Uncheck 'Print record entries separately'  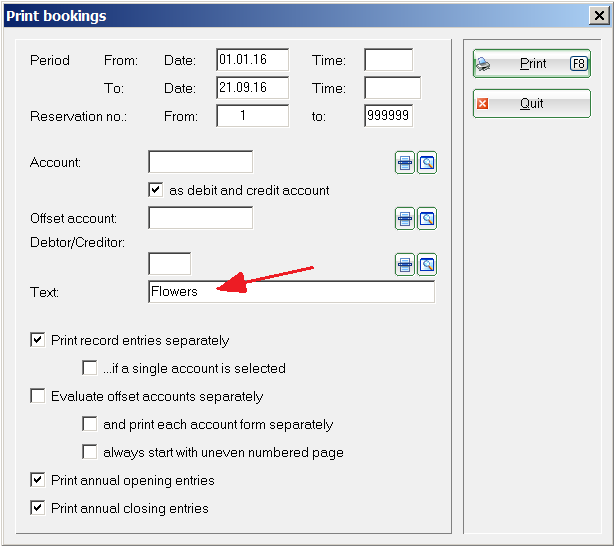37,340
